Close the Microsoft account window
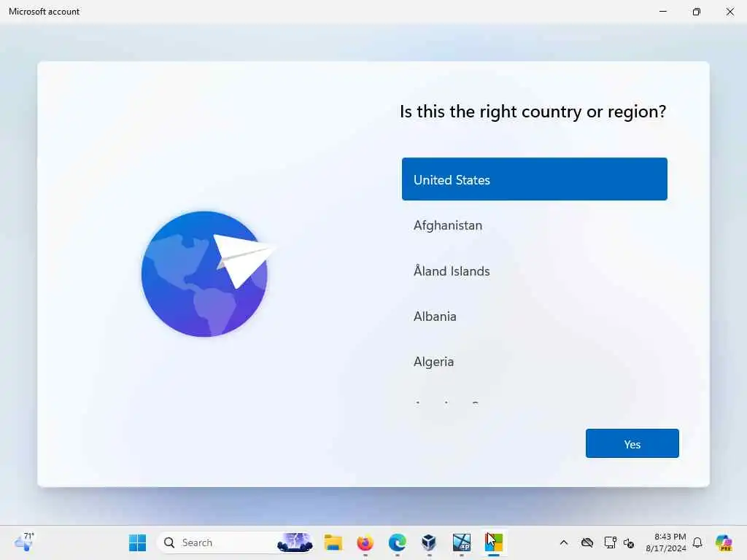Screen dimensions: 747x560 coord(729,12)
